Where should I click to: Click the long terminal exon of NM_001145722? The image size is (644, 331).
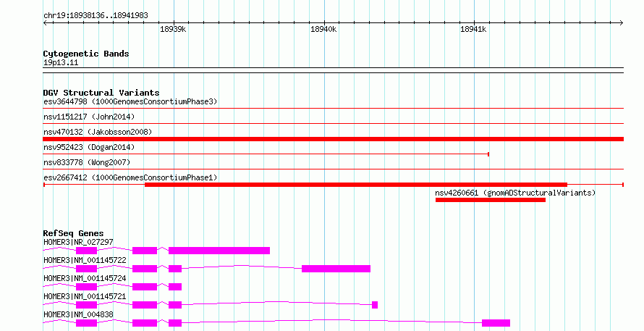pos(336,269)
